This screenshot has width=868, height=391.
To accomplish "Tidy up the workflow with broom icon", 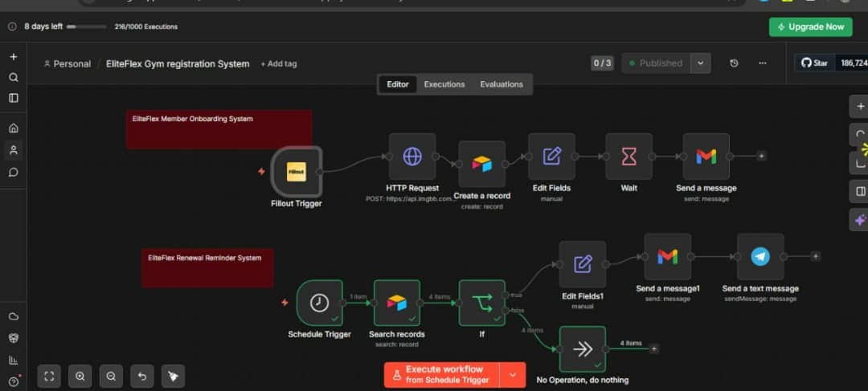I will pyautogui.click(x=173, y=376).
